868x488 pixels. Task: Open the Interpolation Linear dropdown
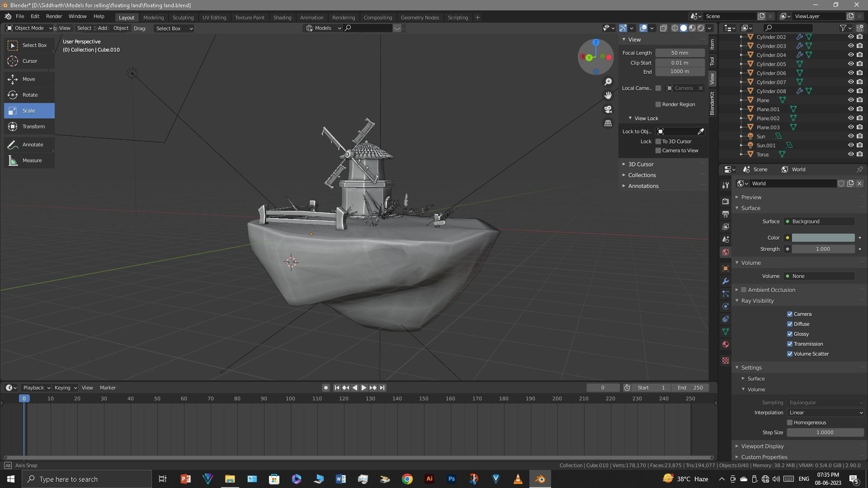[x=826, y=413]
